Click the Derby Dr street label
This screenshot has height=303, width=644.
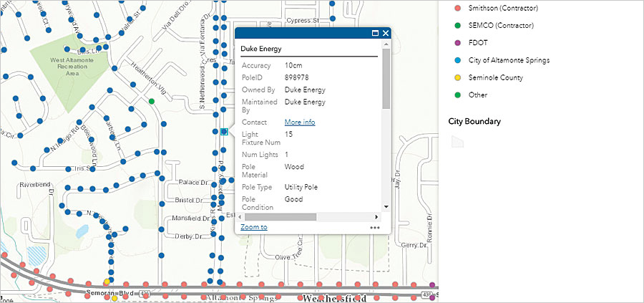point(189,236)
